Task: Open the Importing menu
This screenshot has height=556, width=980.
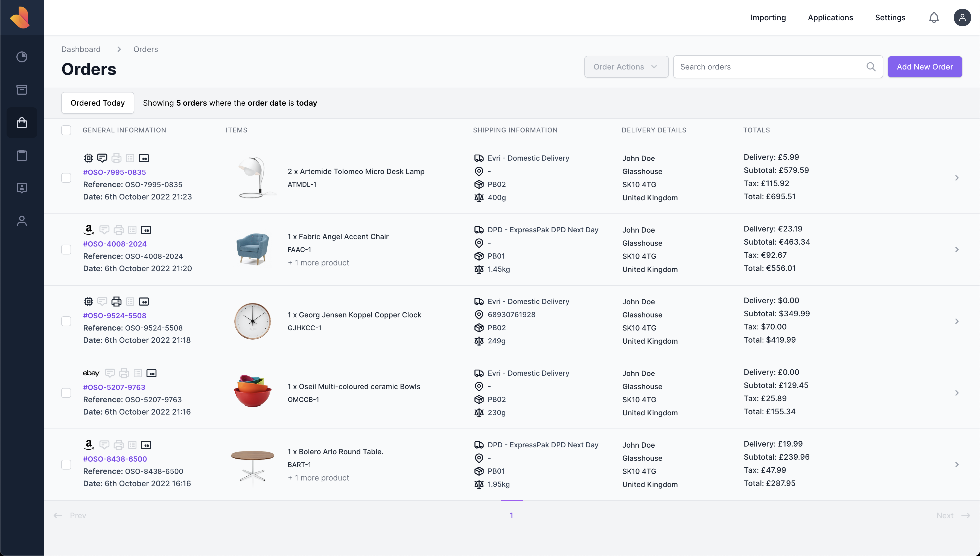Action: tap(768, 18)
